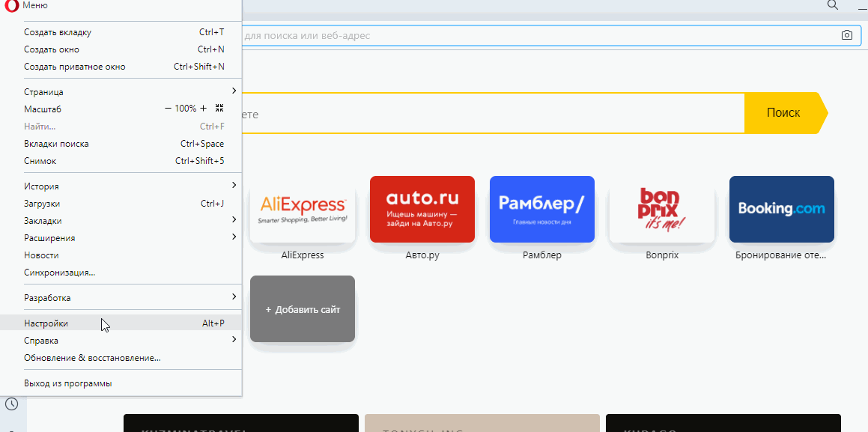Open the auto.ru speed dial tile
The height and width of the screenshot is (432, 868).
point(422,210)
